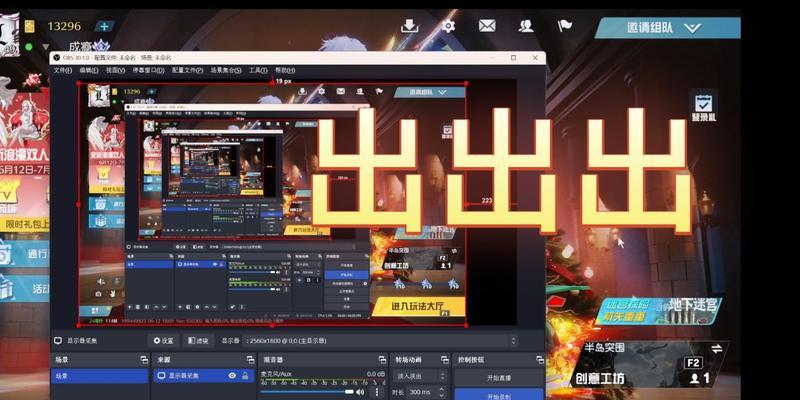Pop out the 转场动画 dock panel
Viewport: 800px width, 400px height.
[x=444, y=360]
